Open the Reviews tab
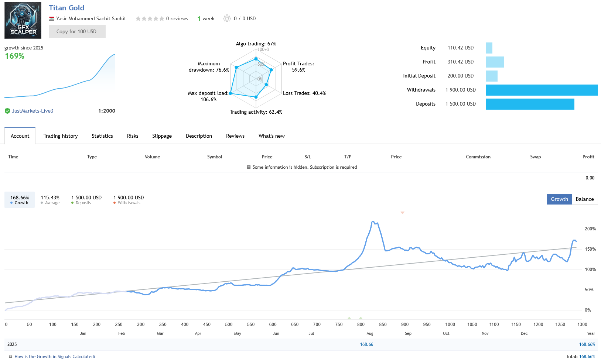The height and width of the screenshot is (364, 601). pos(235,136)
